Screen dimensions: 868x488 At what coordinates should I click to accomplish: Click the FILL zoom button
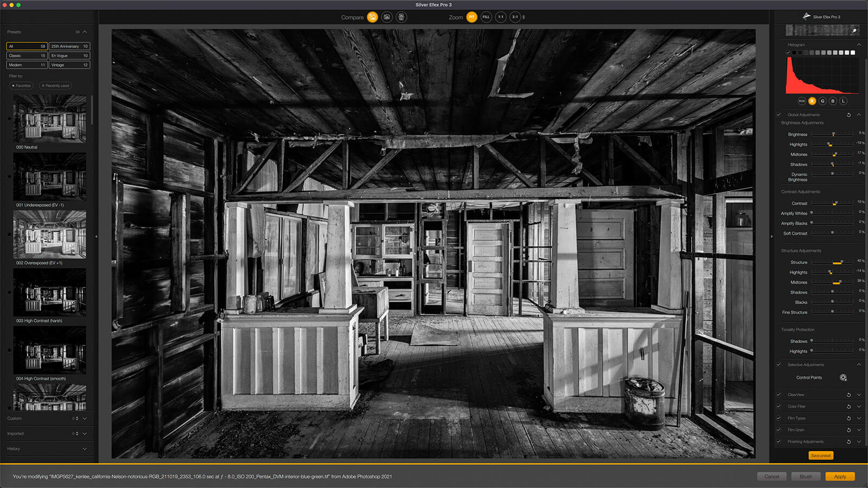point(486,17)
